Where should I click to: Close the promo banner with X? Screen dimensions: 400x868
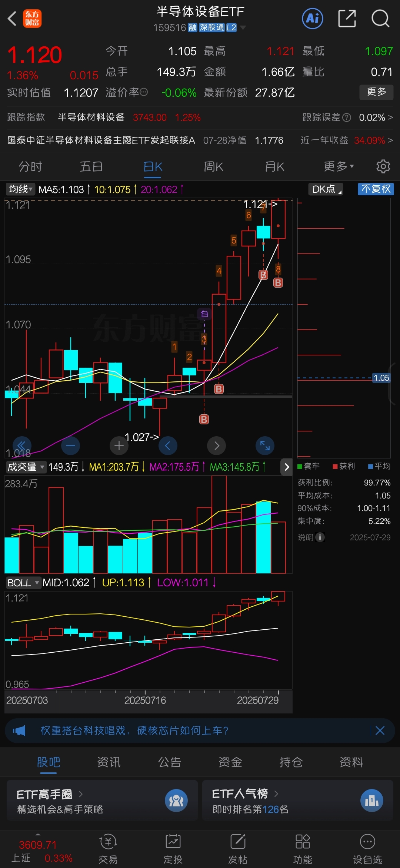[380, 730]
